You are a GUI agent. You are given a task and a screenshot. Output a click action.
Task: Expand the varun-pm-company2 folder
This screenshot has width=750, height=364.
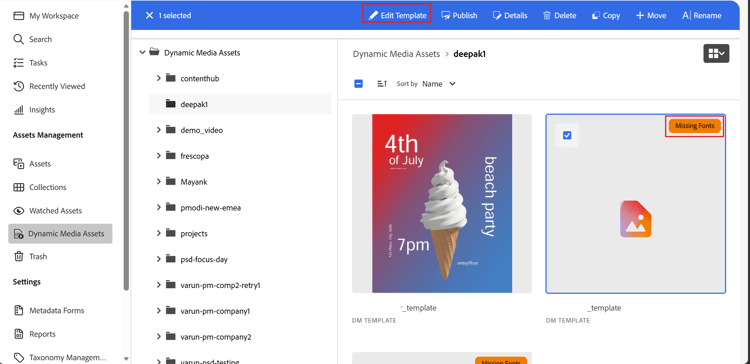point(159,336)
